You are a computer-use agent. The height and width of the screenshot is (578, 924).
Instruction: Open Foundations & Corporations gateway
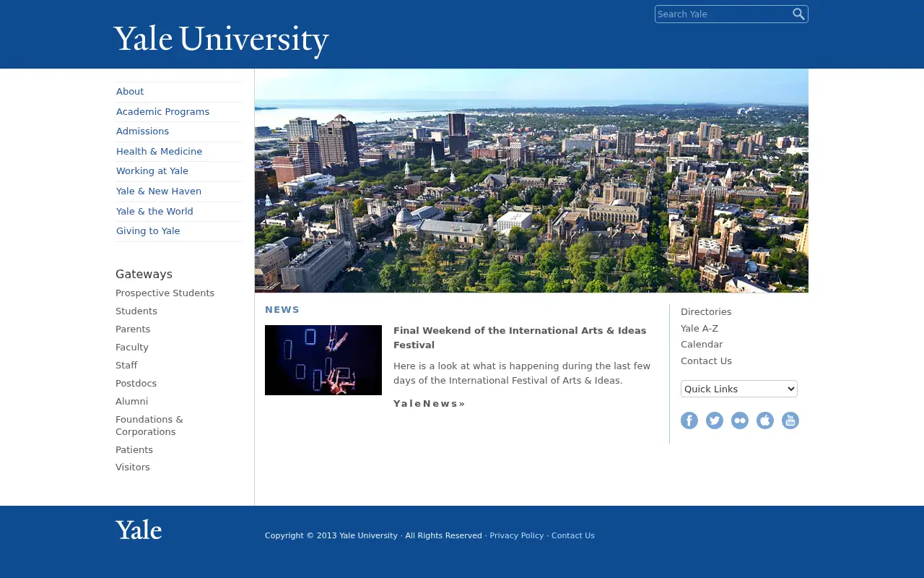pos(149,426)
